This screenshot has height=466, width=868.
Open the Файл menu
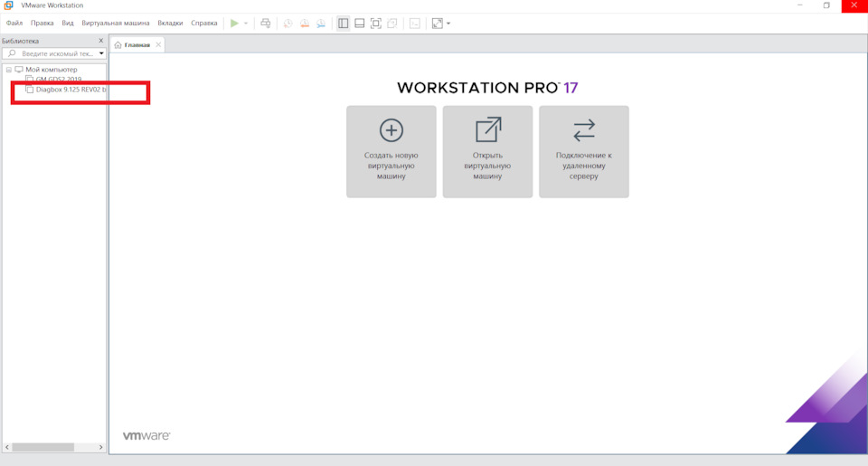coord(14,24)
